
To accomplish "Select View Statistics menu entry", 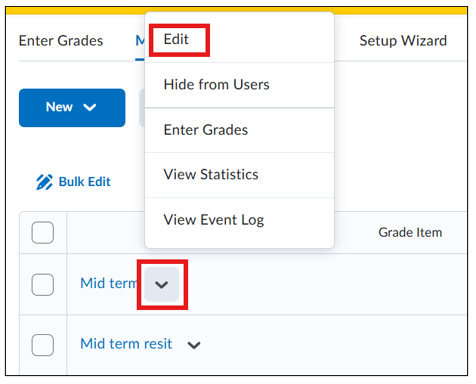I will 239,175.
